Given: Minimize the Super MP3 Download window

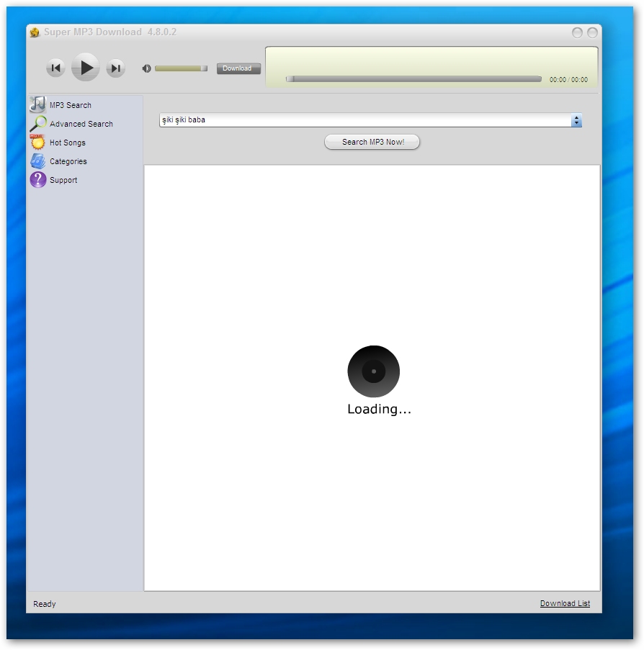Looking at the screenshot, I should (577, 32).
